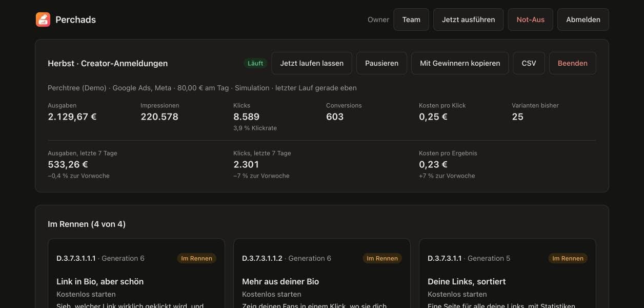The height and width of the screenshot is (308, 644).
Task: Open variant D.3.7.3.1.1 Generation 5
Action: (469, 258)
